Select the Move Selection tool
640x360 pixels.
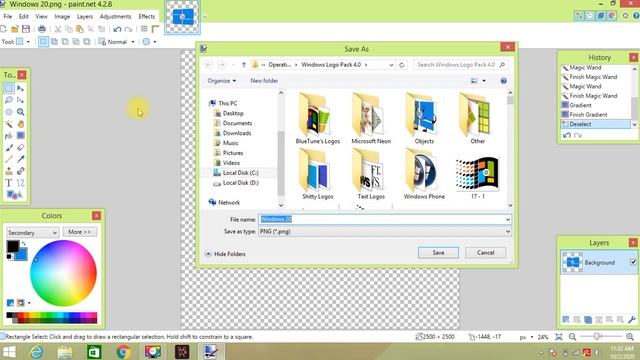point(20,100)
